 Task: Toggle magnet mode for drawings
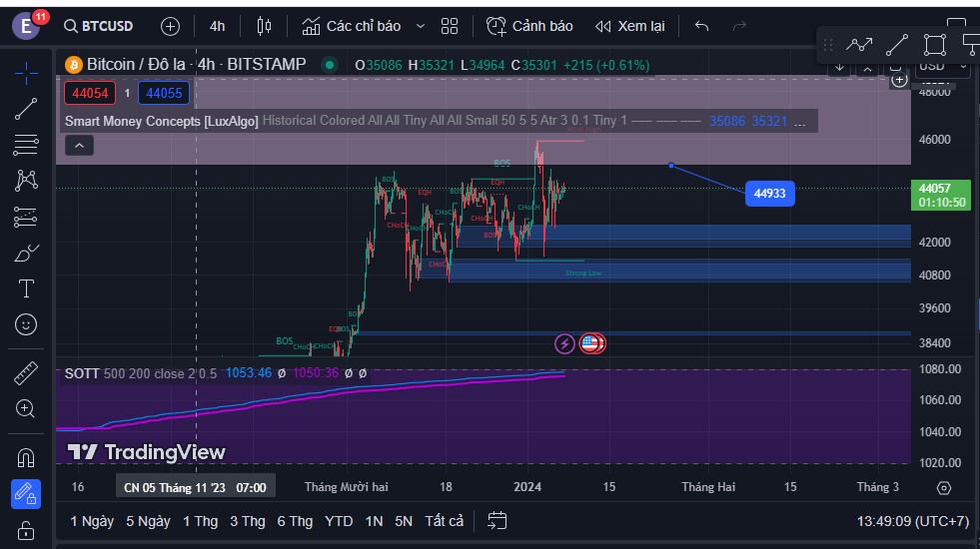click(x=26, y=458)
